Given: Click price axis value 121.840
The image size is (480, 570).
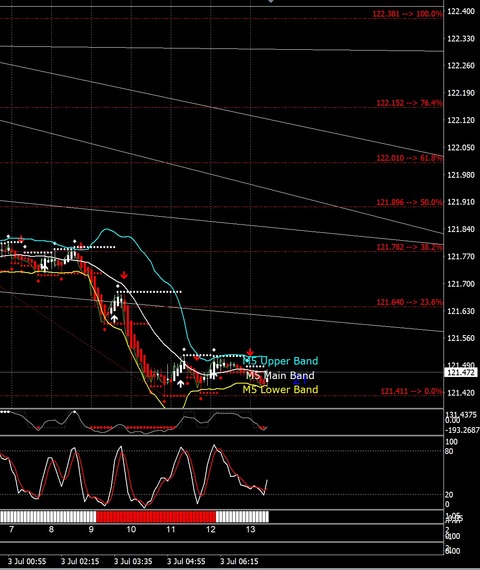Looking at the screenshot, I should pos(461,229).
